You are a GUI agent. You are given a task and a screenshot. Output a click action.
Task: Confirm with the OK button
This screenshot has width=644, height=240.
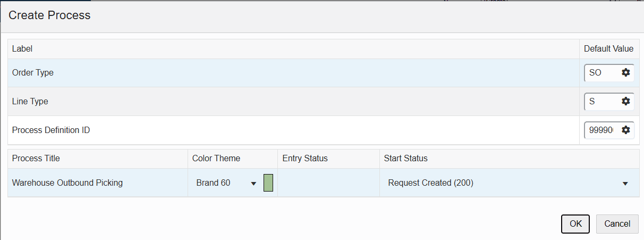pos(575,224)
